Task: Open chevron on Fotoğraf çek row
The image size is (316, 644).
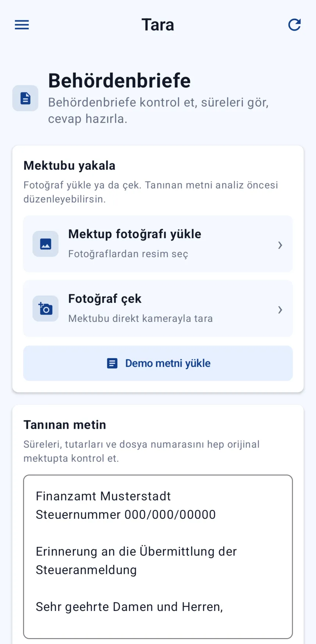Action: click(x=280, y=310)
